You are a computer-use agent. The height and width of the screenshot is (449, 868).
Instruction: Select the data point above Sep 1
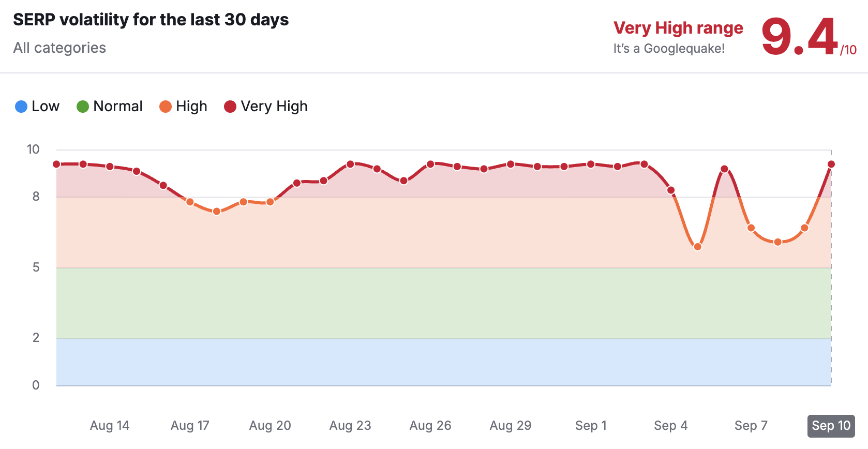coord(591,164)
